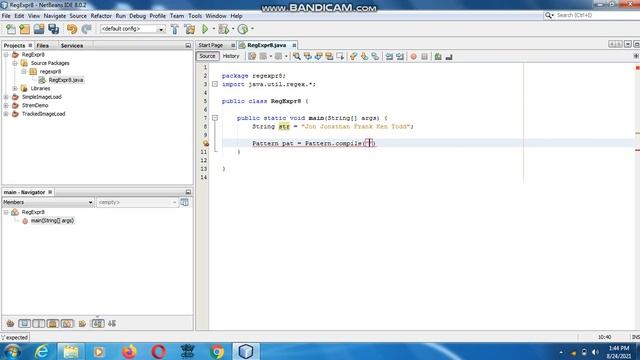Select the regexpr8 package node
This screenshot has width=640, height=360.
point(50,71)
